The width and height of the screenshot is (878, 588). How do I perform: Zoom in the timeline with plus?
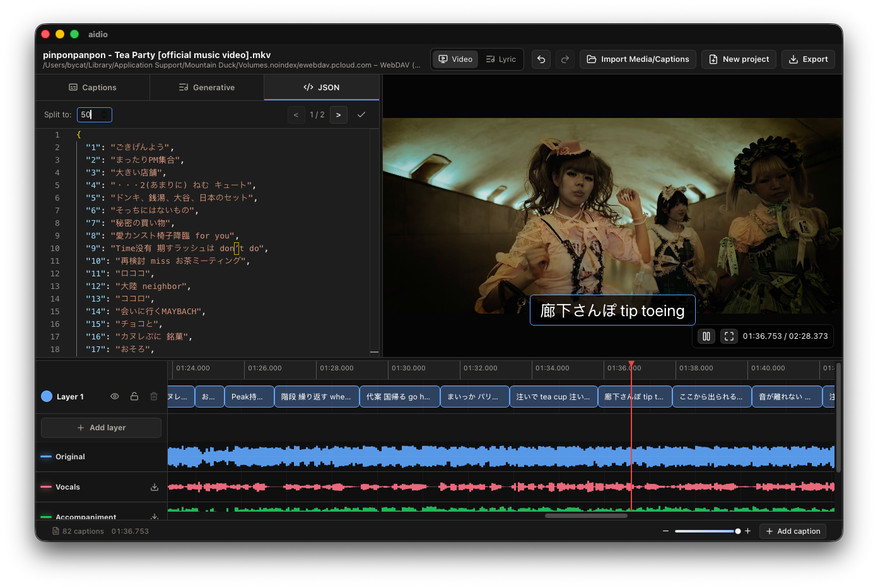tap(748, 531)
